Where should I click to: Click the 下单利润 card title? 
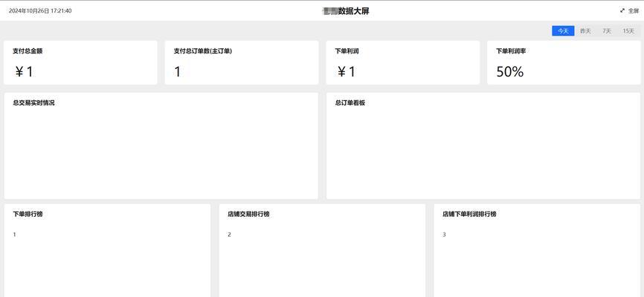tap(347, 51)
